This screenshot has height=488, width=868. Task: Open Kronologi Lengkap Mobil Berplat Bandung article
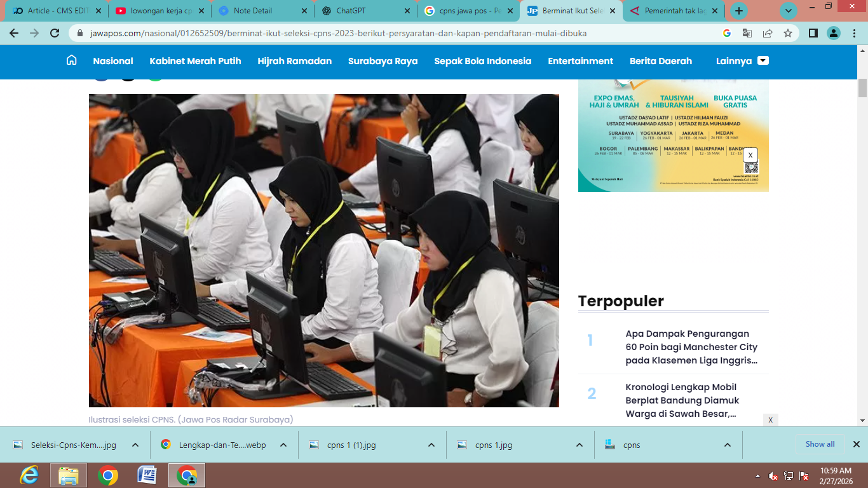tap(683, 400)
